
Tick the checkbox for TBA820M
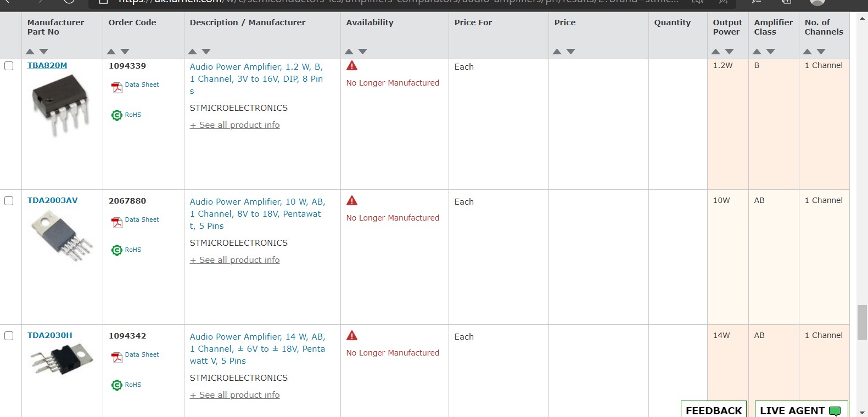(x=9, y=66)
